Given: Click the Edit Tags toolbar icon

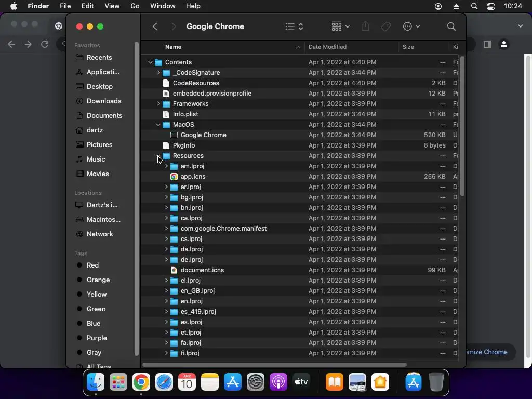Looking at the screenshot, I should 386,26.
